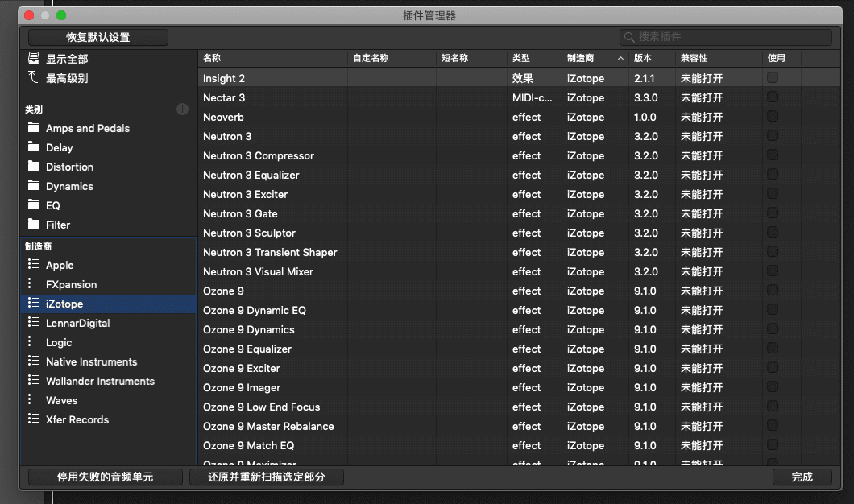
Task: Click the 恢复默认设置 button
Action: 98,37
